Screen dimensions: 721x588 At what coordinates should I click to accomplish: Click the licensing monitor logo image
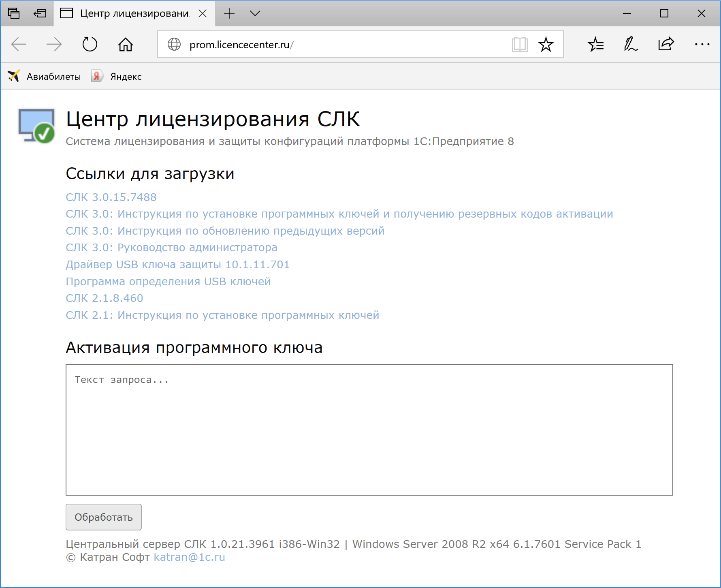pos(37,126)
